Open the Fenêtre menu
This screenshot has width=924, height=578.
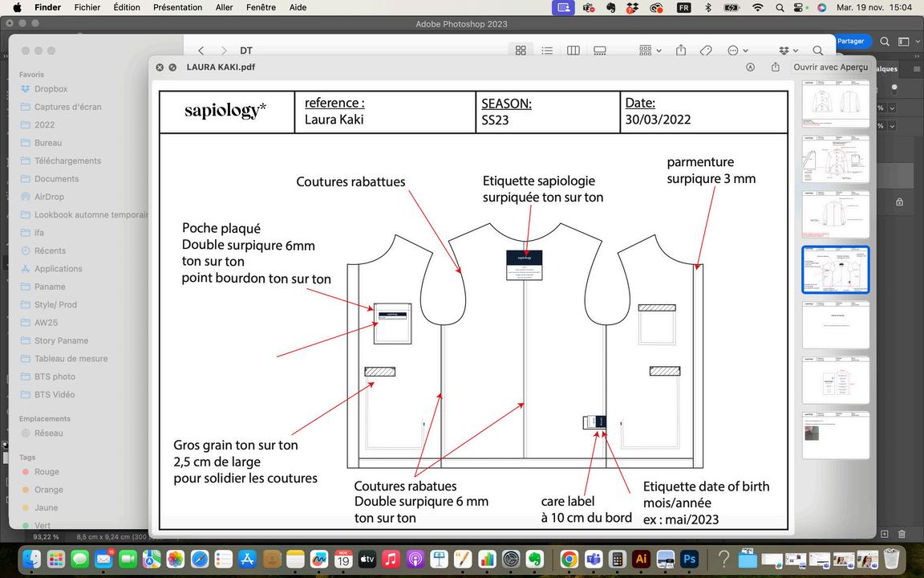261,8
